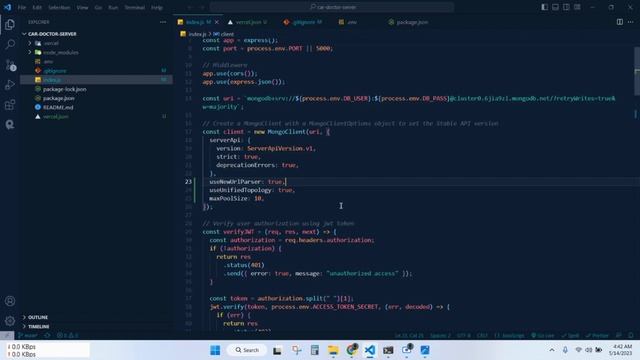Open Source Control view with badge

[x=10, y=64]
